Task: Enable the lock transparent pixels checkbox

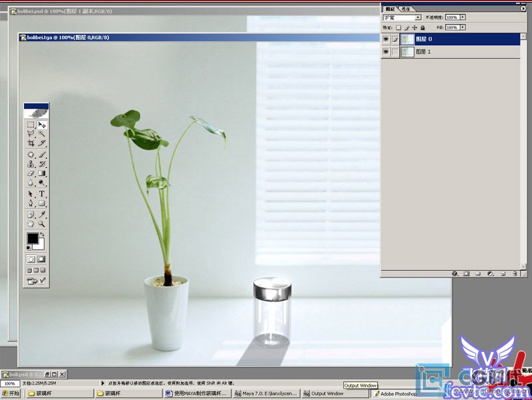Action: pyautogui.click(x=398, y=28)
